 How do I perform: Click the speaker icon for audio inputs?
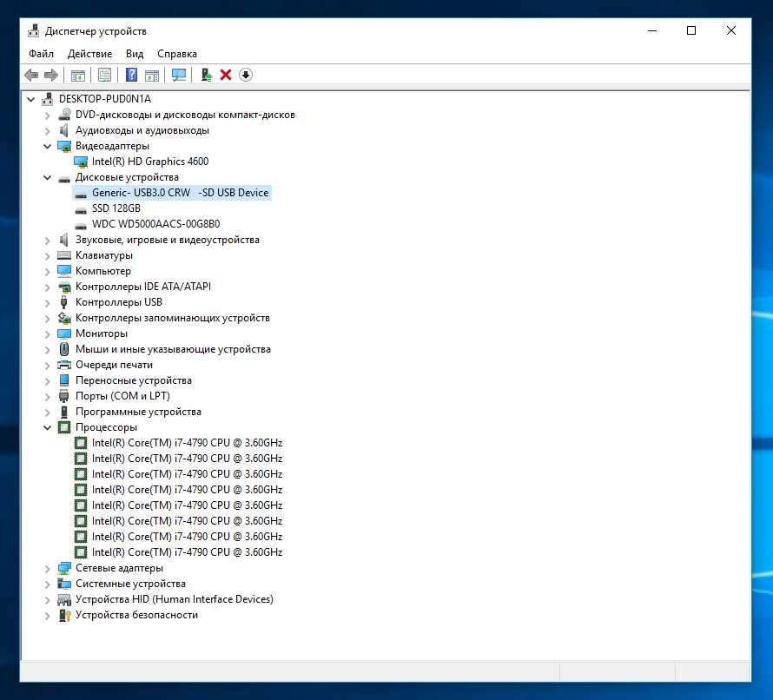point(63,130)
